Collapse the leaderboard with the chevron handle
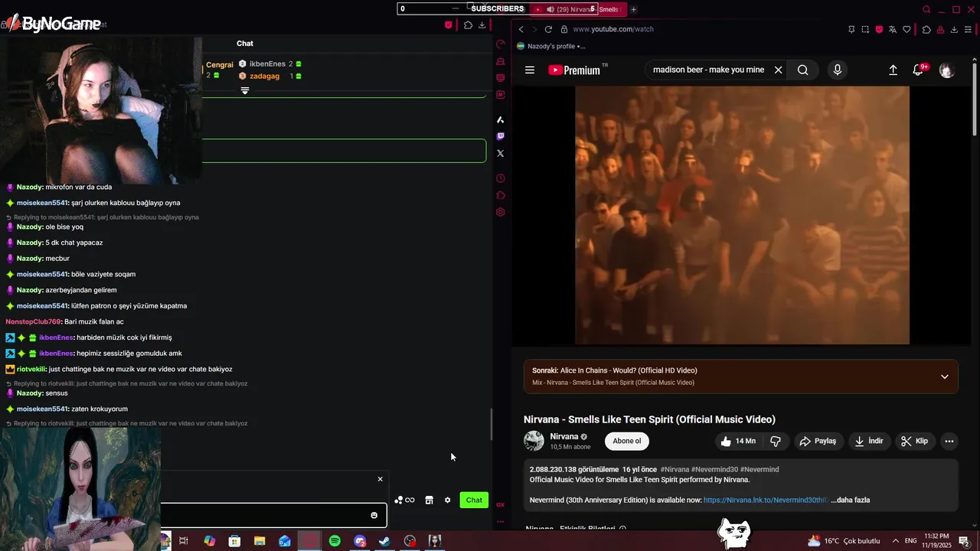980x551 pixels. coord(245,90)
